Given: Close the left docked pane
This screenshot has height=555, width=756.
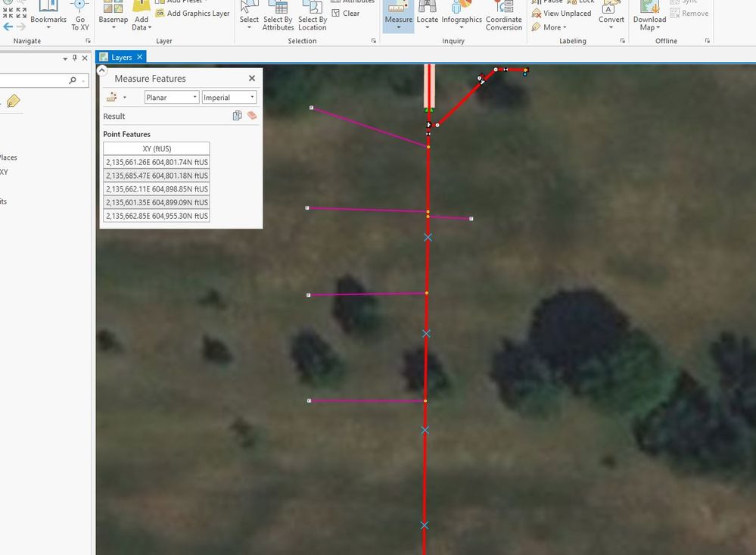Looking at the screenshot, I should (x=85, y=58).
